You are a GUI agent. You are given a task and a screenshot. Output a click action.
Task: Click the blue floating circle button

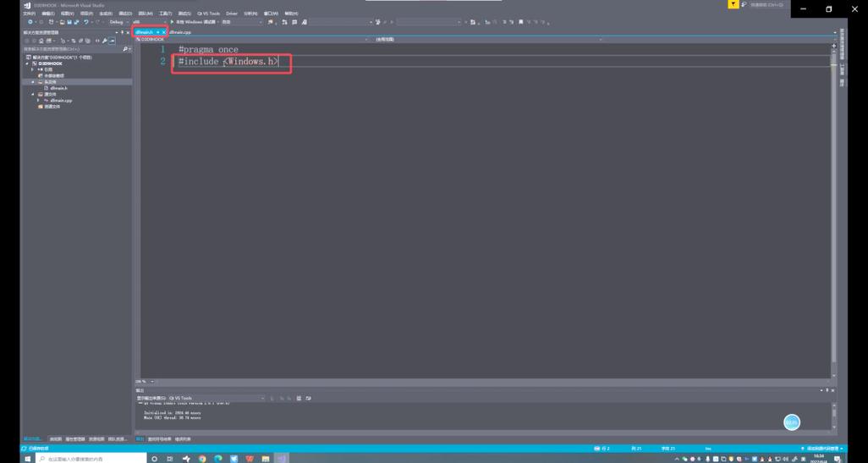tap(792, 422)
